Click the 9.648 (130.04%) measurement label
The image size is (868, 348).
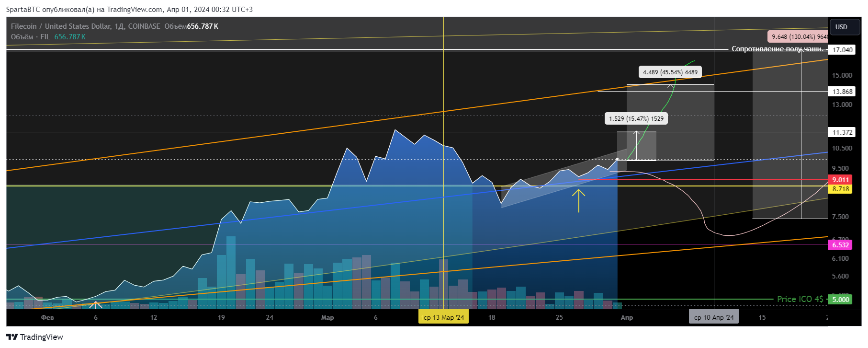[x=798, y=36]
